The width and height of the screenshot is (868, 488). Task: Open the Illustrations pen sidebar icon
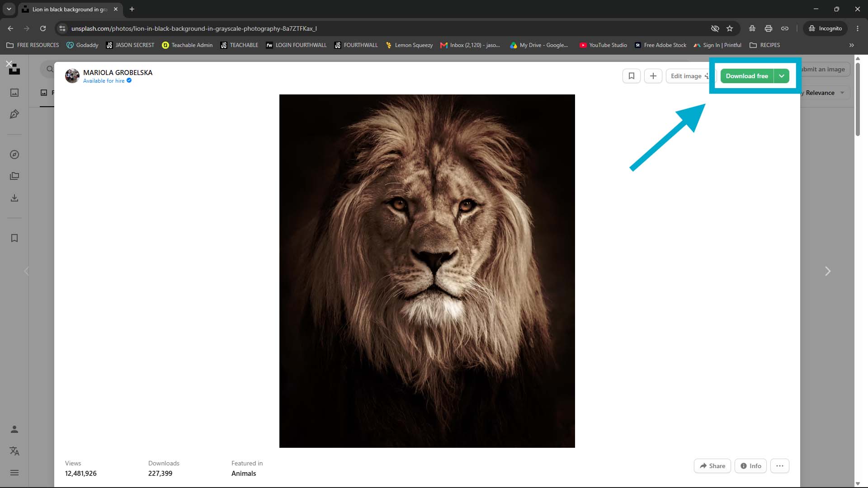pyautogui.click(x=14, y=114)
